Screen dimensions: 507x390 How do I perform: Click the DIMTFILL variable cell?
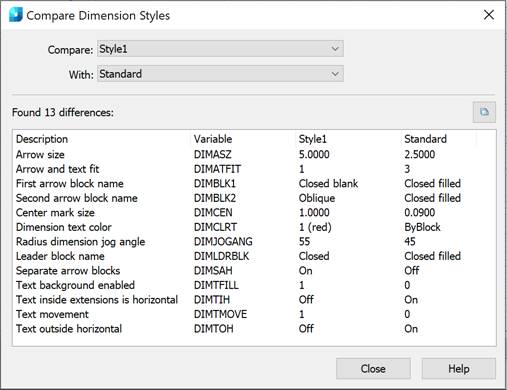coord(216,285)
